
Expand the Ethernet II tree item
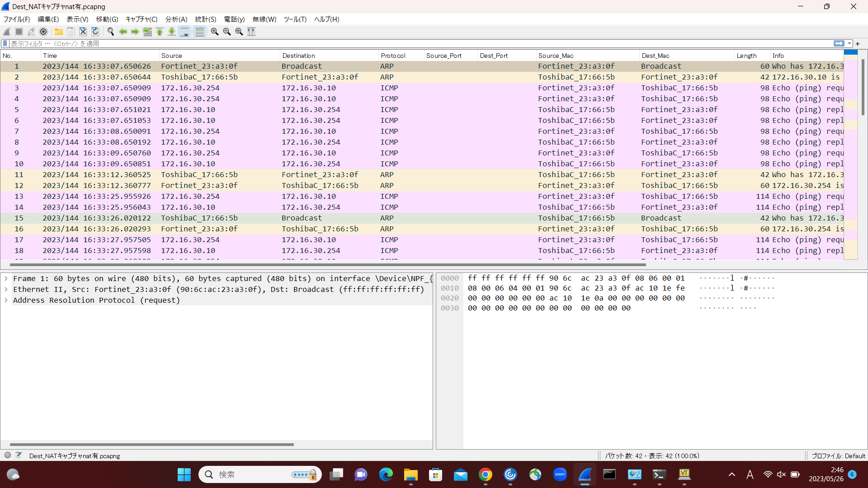pyautogui.click(x=6, y=289)
